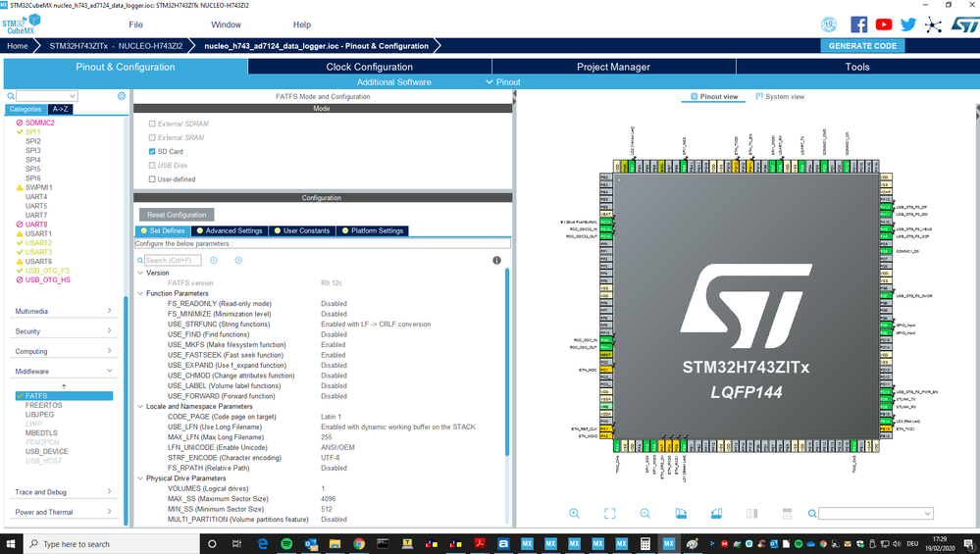This screenshot has width=980, height=554.
Task: Show parameter info with the i icon
Action: [x=496, y=261]
